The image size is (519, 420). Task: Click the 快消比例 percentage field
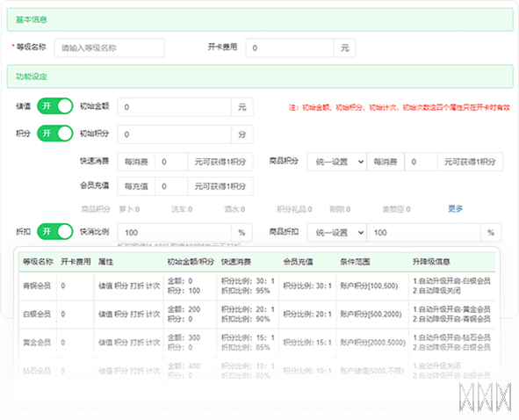coord(175,233)
